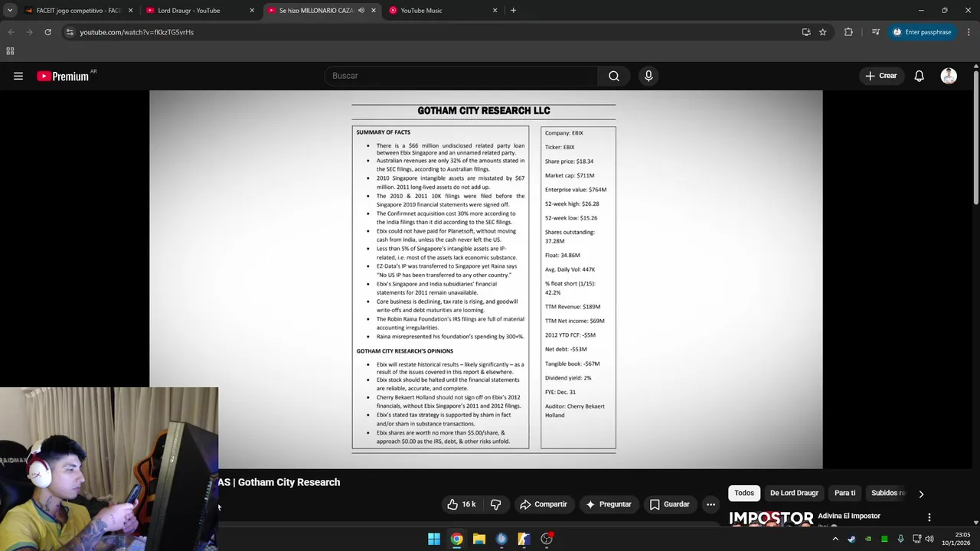The image size is (980, 551).
Task: View site information icon in address bar
Action: click(x=69, y=32)
